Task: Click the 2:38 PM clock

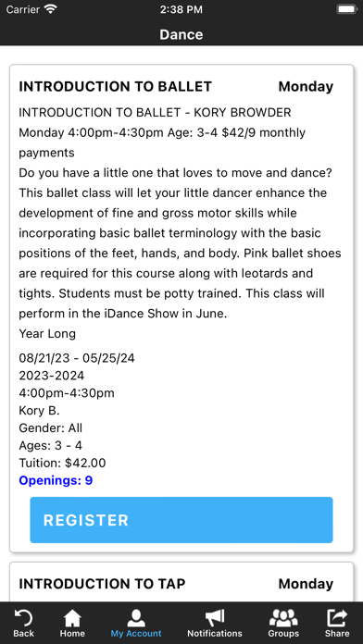Action: coord(181,9)
